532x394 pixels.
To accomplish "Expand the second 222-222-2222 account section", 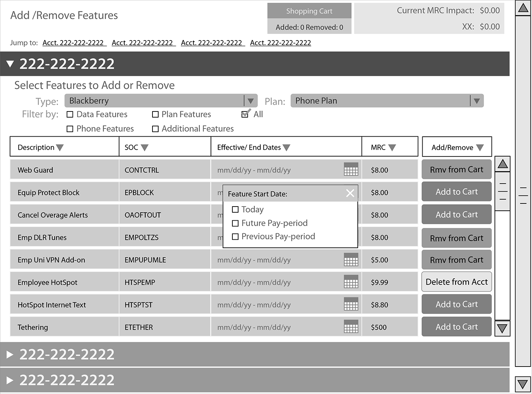I will click(10, 355).
